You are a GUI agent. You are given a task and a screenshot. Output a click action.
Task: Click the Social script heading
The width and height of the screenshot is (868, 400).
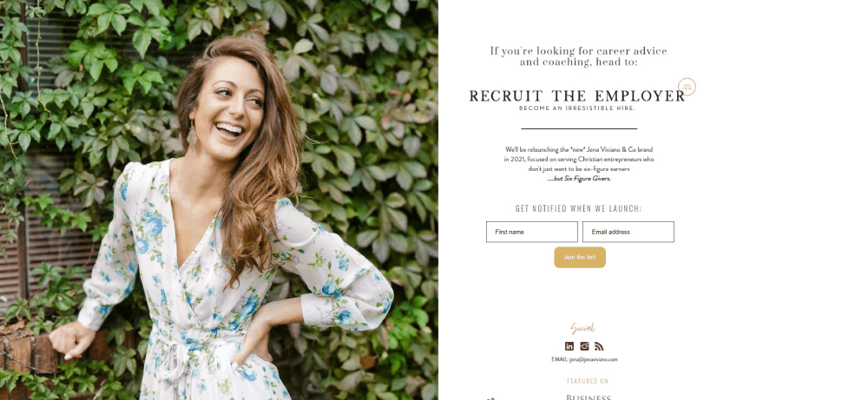point(583,329)
